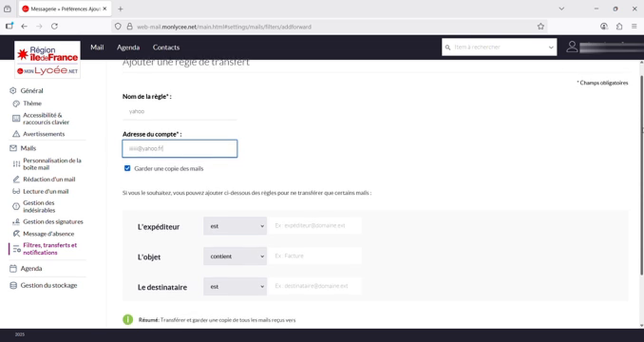Open the Thème settings section

[32, 103]
